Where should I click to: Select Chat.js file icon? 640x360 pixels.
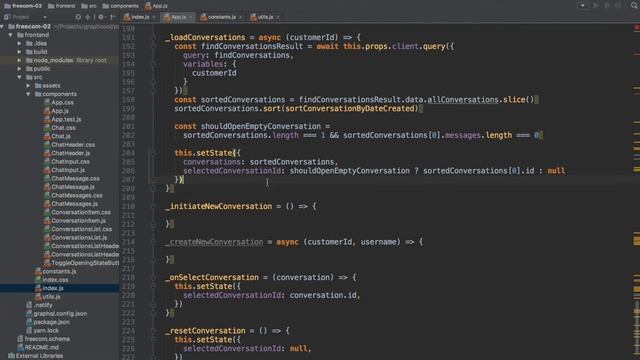[x=47, y=136]
